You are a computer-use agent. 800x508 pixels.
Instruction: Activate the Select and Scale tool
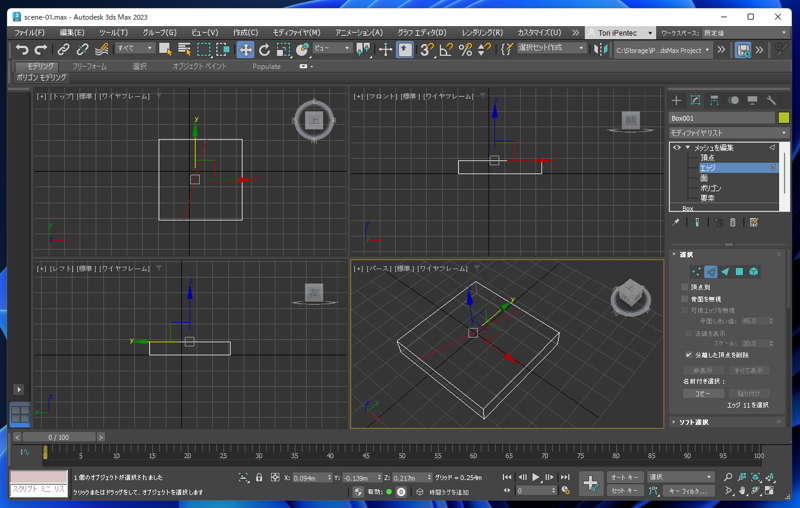(283, 49)
